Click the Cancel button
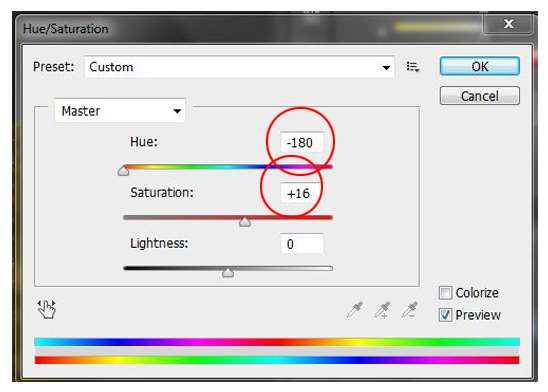Viewport: 548px width, 392px height. point(480,96)
